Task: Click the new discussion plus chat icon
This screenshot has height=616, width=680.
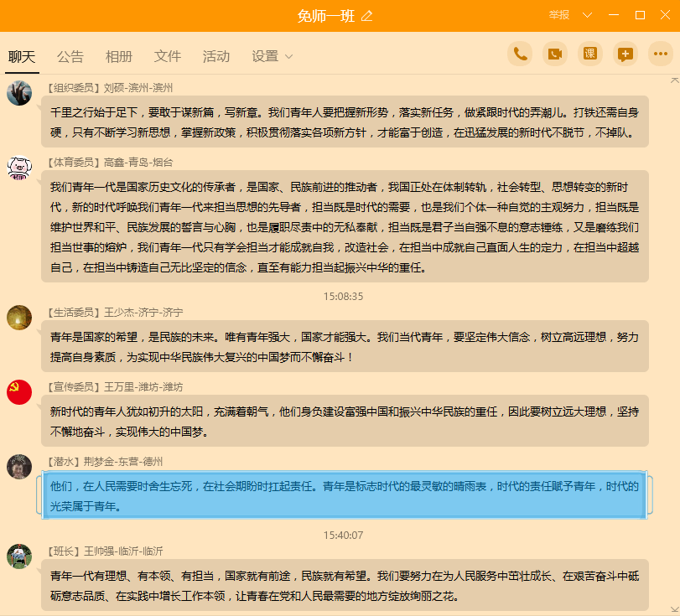Action: click(625, 54)
